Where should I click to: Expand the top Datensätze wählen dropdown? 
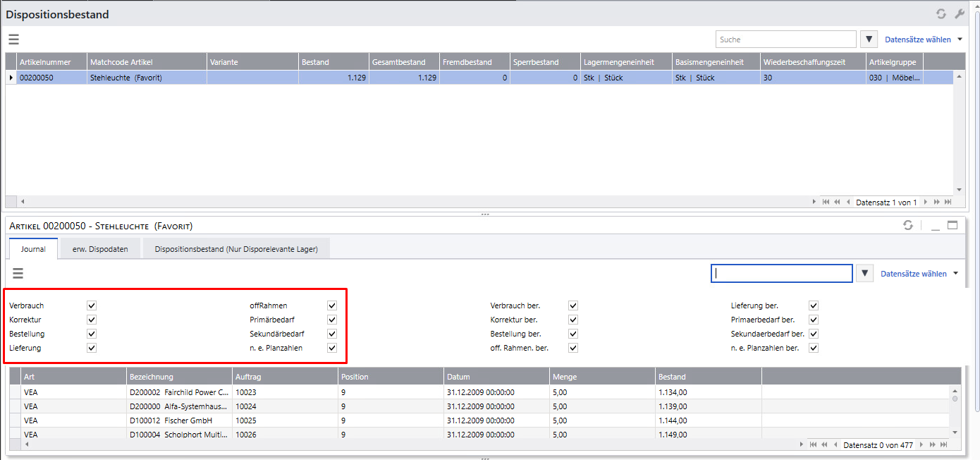coord(923,40)
